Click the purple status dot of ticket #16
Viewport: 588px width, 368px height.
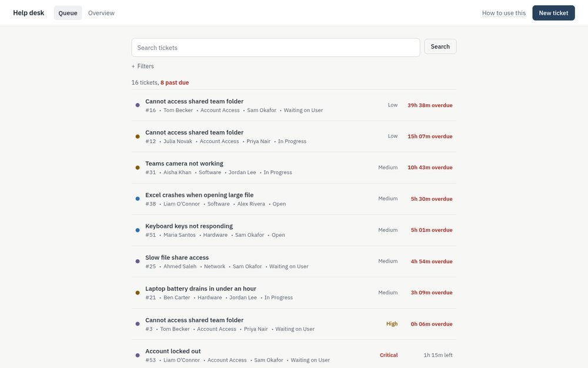click(x=138, y=105)
